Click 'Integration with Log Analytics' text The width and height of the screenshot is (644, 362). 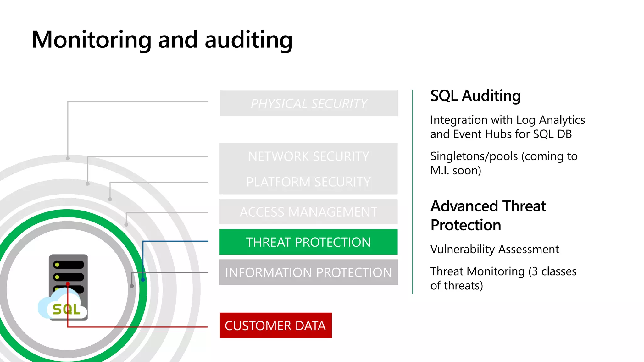508,120
